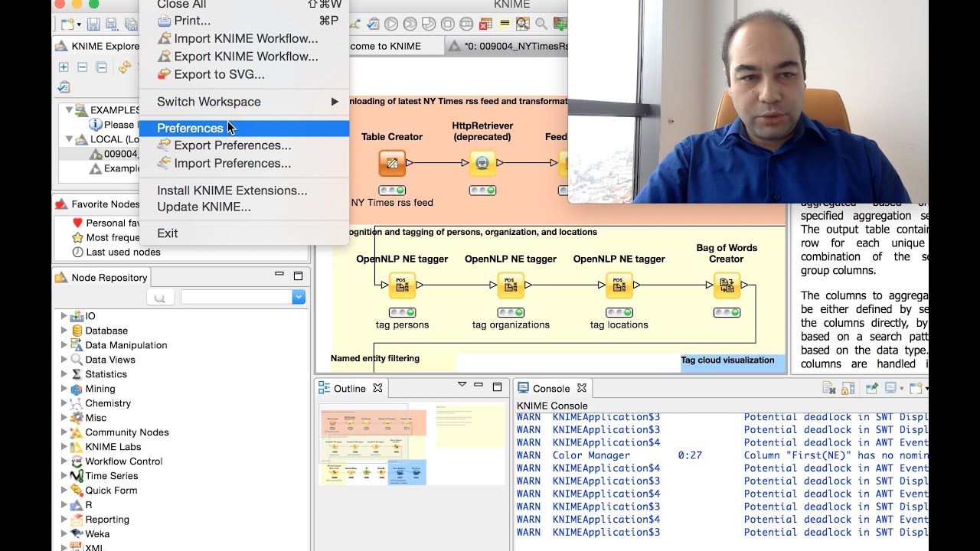980x551 pixels.
Task: Close the Console tab
Action: click(x=582, y=388)
